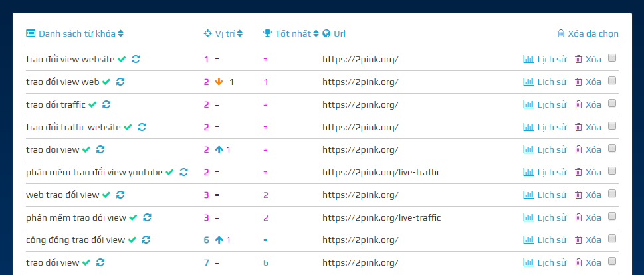View Lịch sử for 'phần mềm trao đổi view youtube'

pyautogui.click(x=544, y=172)
